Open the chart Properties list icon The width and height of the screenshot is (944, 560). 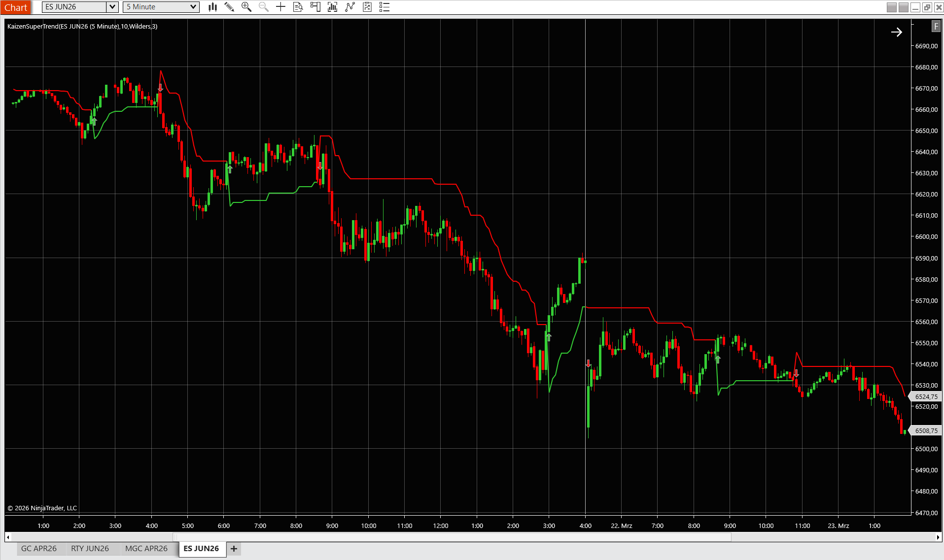click(385, 7)
